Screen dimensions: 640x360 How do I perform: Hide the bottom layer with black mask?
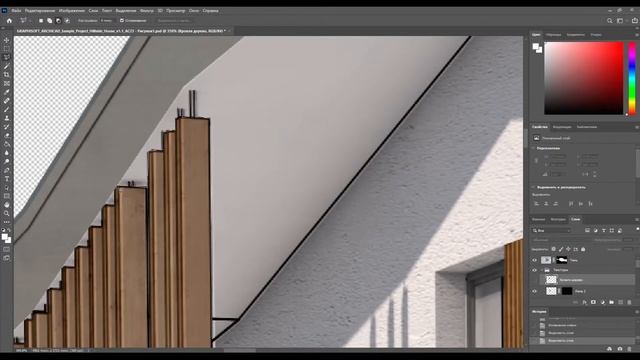pos(535,291)
